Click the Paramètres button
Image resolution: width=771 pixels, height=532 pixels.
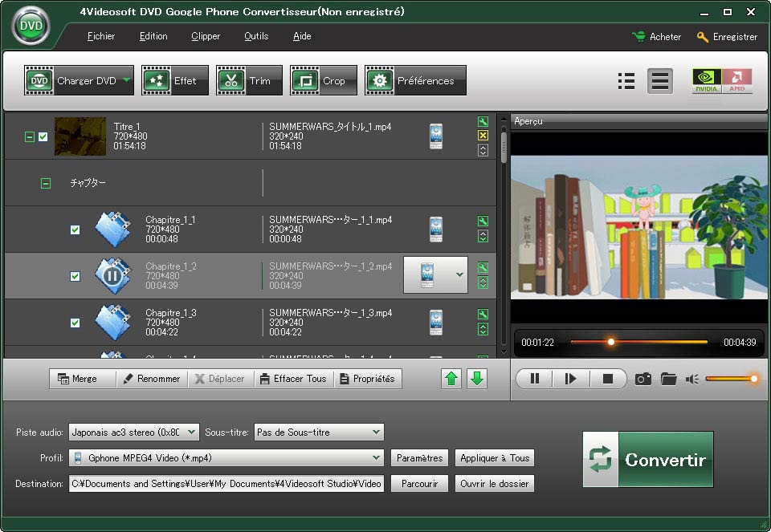[x=419, y=458]
